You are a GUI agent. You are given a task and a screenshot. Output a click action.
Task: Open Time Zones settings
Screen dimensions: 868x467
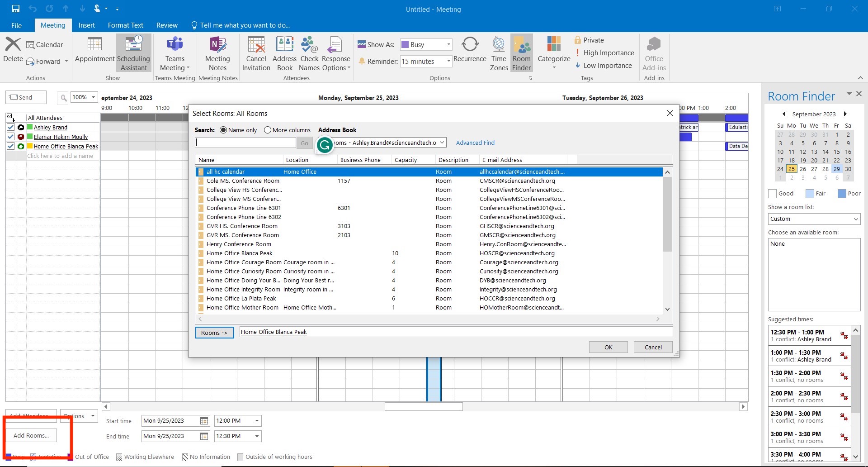click(498, 53)
